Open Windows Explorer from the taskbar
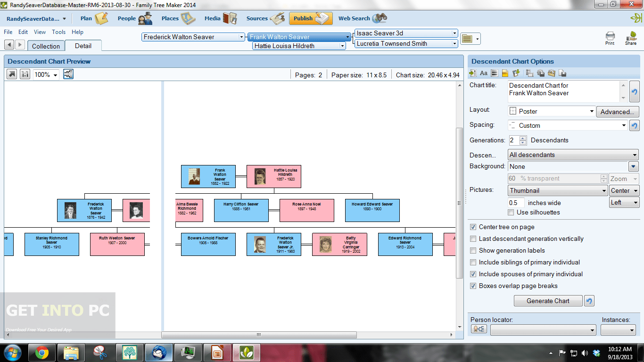 click(71, 353)
